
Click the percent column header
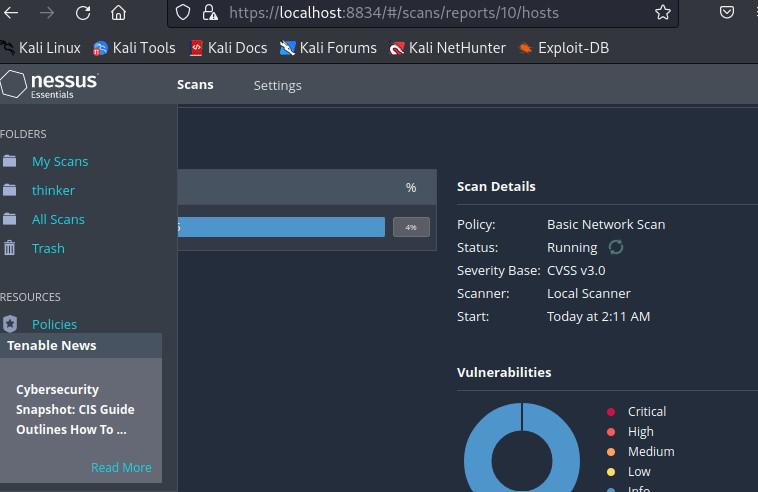(x=411, y=188)
